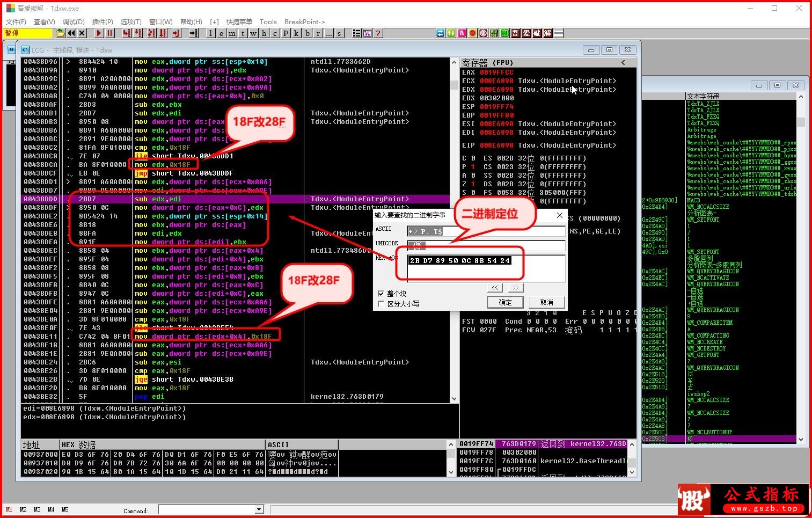812x518 pixels.
Task: Click the green binary 010 plugin icon
Action: point(494,33)
